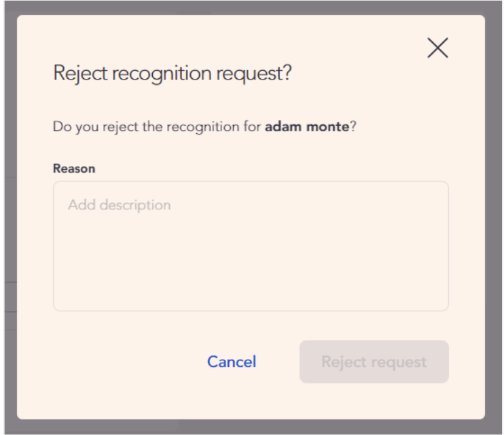Cancel rejecting the recognition request
The height and width of the screenshot is (435, 504).
[x=232, y=362]
